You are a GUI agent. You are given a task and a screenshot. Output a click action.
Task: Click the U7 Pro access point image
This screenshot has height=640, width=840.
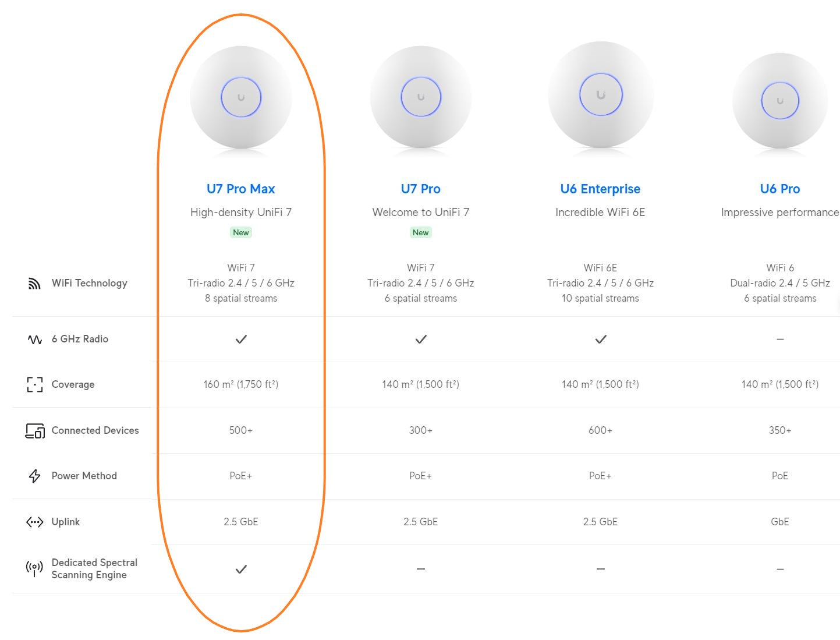(421, 98)
